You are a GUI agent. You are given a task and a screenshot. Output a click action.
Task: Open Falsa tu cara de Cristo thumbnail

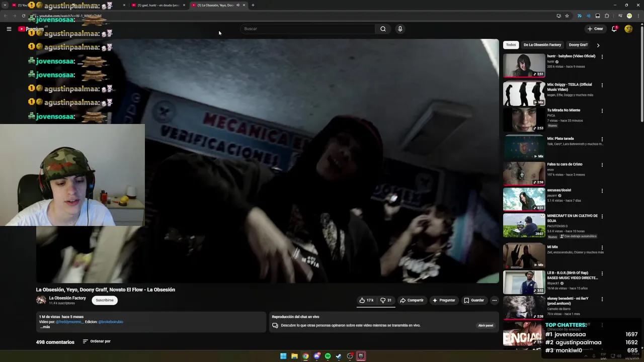pyautogui.click(x=524, y=173)
